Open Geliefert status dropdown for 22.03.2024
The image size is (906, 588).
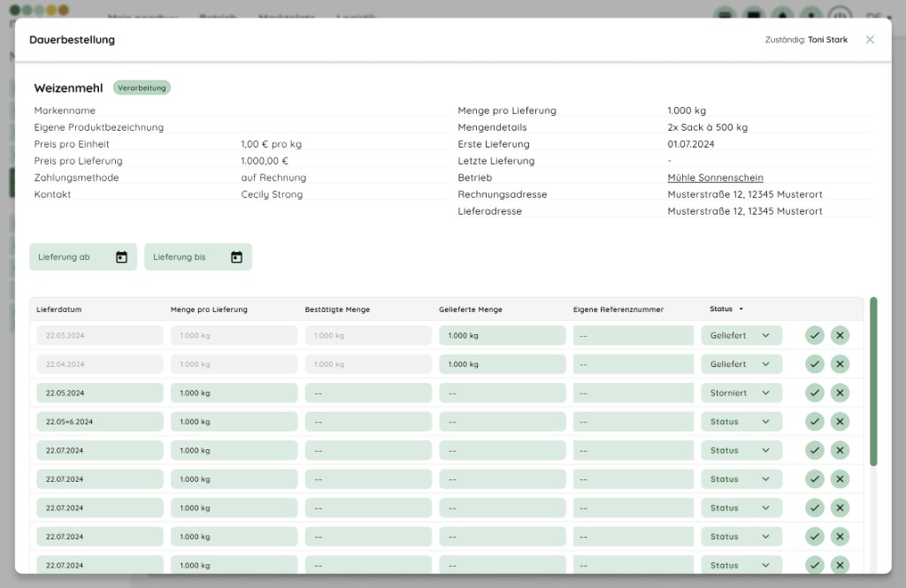[741, 336]
